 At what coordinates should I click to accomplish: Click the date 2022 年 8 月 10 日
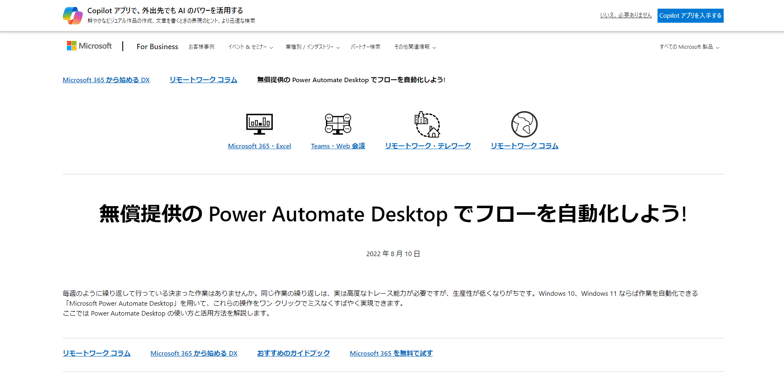(x=393, y=254)
